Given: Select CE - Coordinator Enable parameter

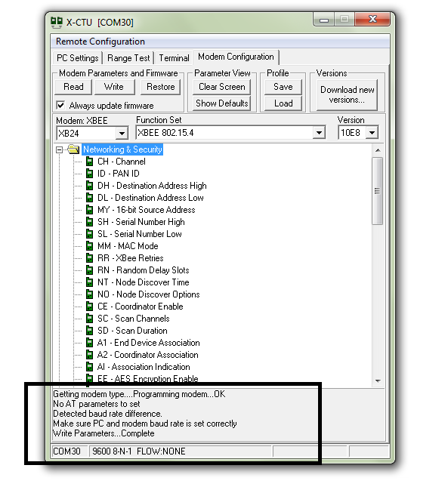Looking at the screenshot, I should [141, 307].
